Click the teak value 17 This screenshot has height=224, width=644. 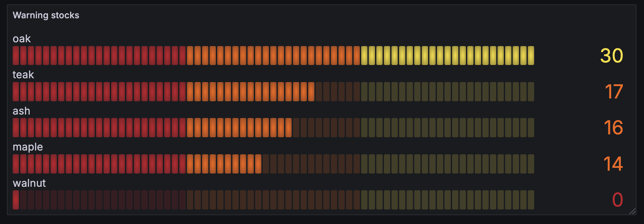click(613, 92)
